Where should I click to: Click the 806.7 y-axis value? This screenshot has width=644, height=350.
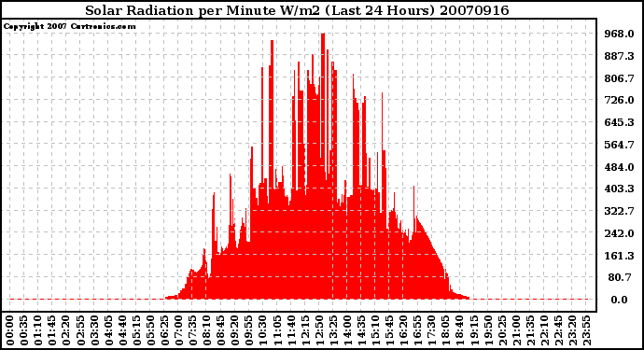coord(619,78)
